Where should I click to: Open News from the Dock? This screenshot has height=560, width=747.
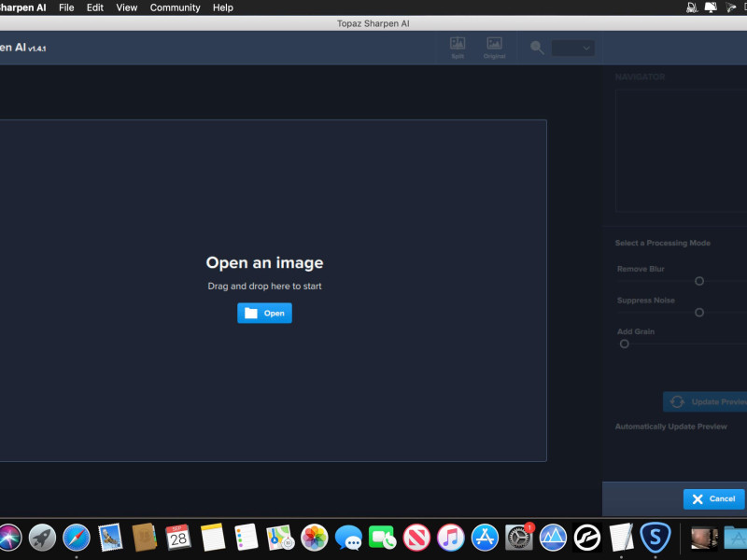pyautogui.click(x=416, y=538)
